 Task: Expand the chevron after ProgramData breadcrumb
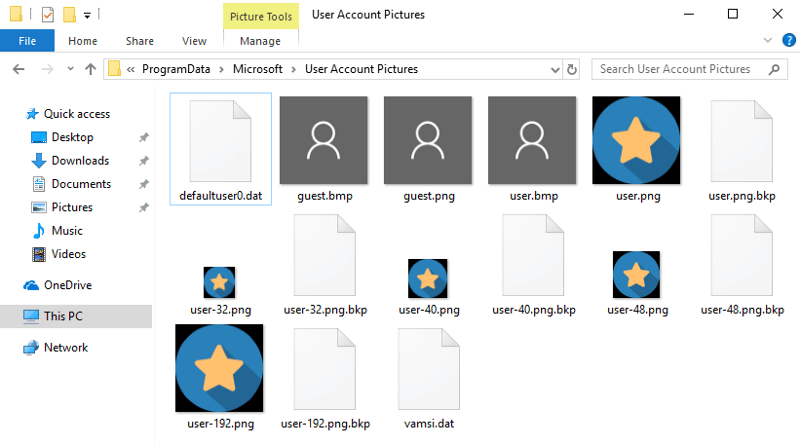[221, 69]
